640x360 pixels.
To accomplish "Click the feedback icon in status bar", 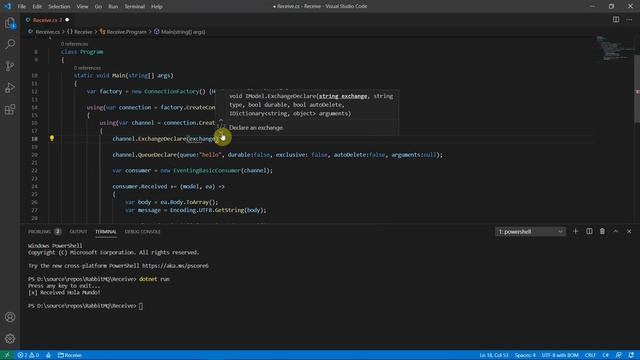I will 619,355.
